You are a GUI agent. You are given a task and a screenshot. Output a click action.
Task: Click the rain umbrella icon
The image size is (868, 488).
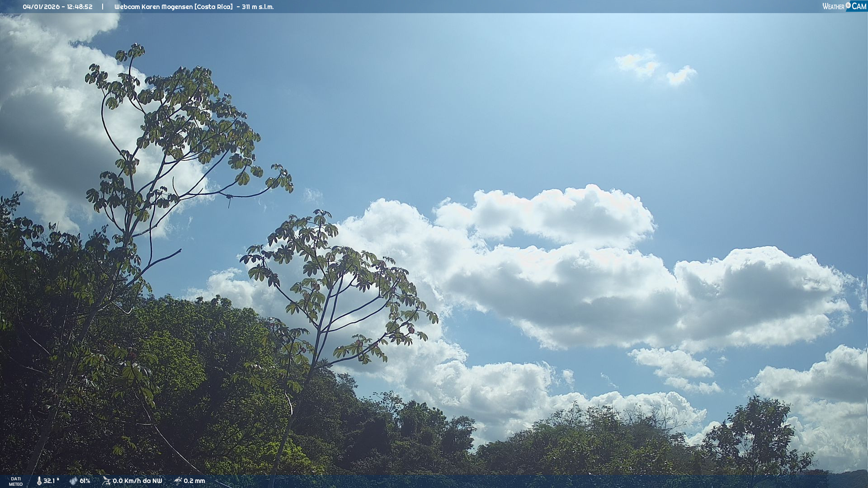click(x=178, y=481)
